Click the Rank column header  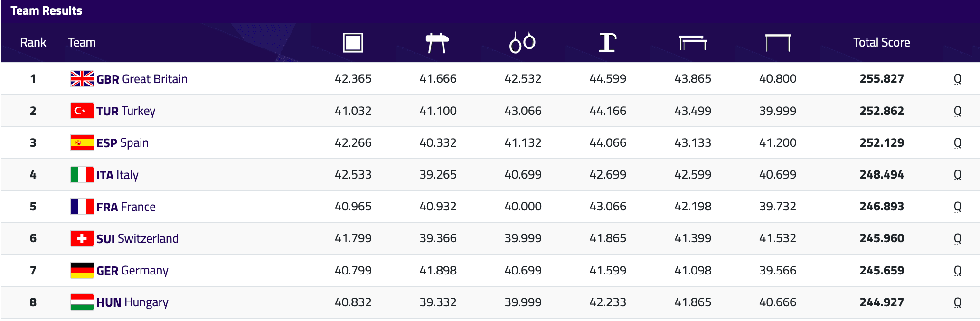tap(33, 43)
